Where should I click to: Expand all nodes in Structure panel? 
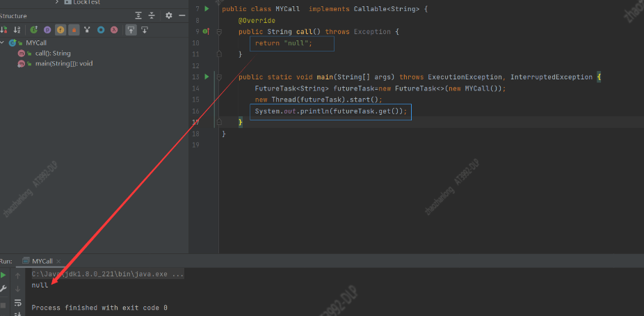pos(138,15)
